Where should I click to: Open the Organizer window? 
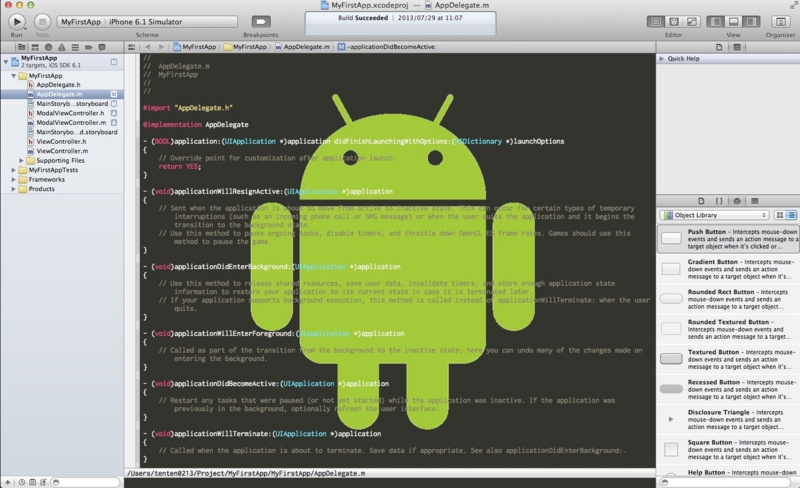click(x=780, y=21)
